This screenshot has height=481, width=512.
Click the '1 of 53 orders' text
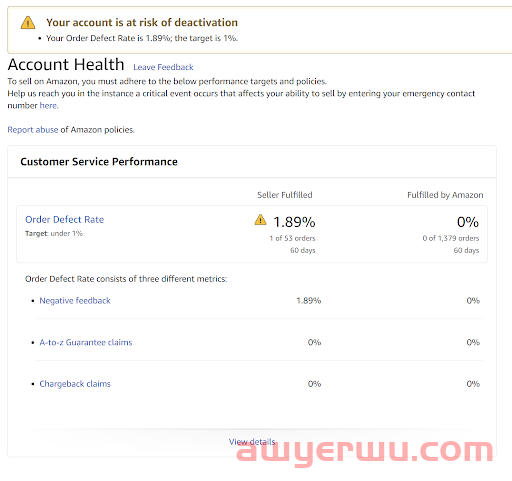click(292, 238)
